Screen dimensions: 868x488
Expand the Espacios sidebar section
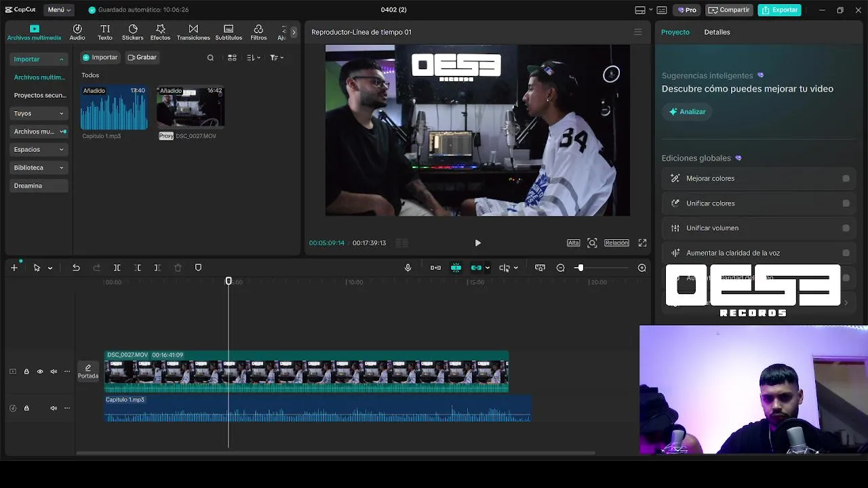pos(39,149)
